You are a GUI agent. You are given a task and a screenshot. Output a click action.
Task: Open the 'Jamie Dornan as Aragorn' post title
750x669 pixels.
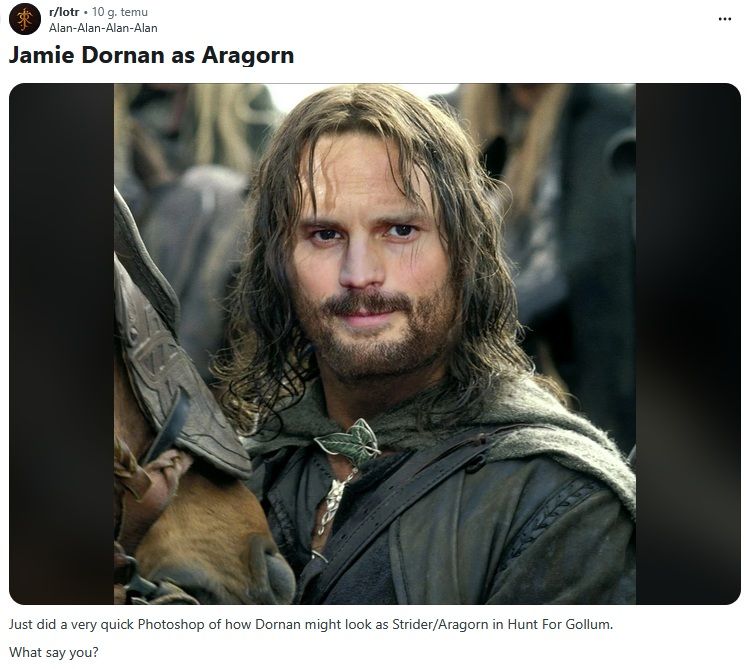coord(151,55)
